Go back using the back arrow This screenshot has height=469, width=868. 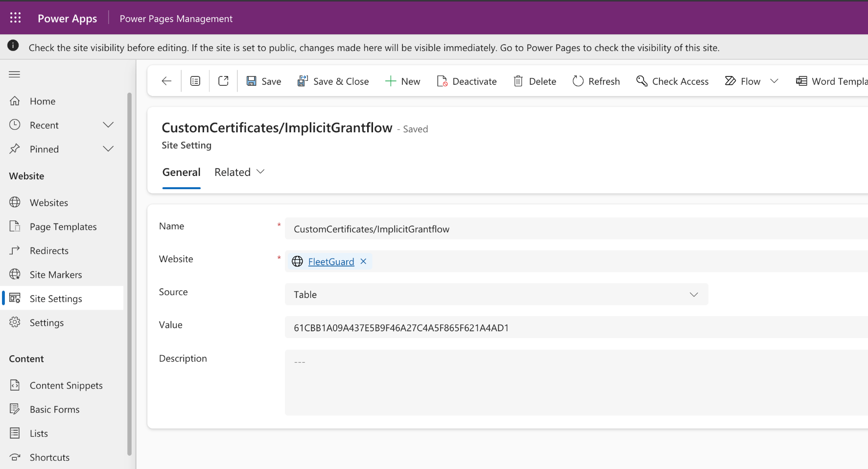pyautogui.click(x=166, y=81)
